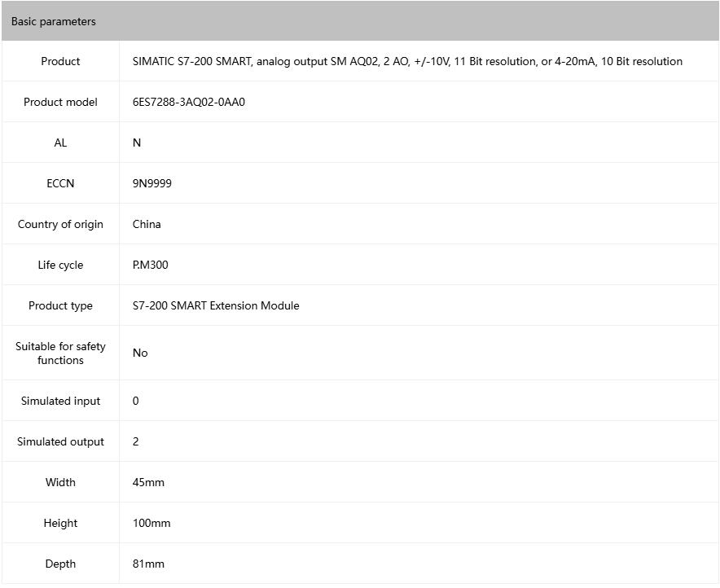Viewport: 720px width, 588px height.
Task: Click the Simulated input label
Action: (x=60, y=401)
